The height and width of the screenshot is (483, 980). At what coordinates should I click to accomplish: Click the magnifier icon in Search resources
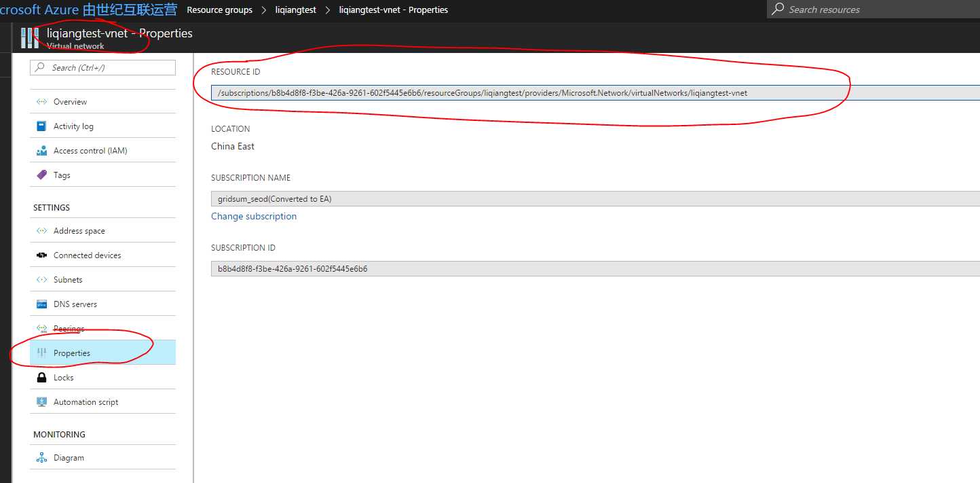(x=778, y=9)
